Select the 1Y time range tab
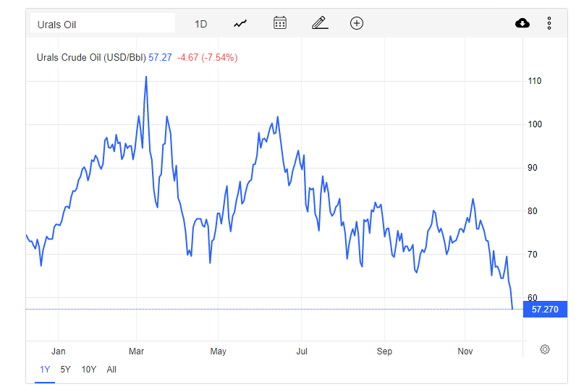Viewport: 584px width, 392px height. (x=45, y=370)
